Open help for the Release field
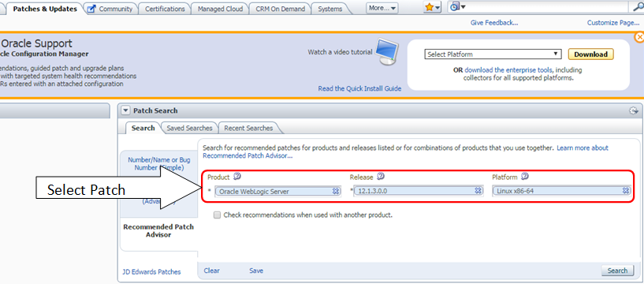 coord(380,177)
